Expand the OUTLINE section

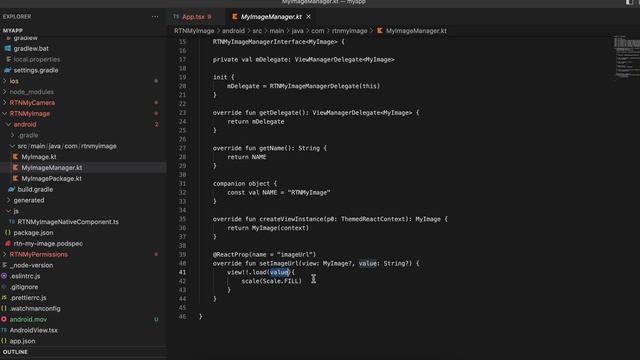[x=15, y=352]
